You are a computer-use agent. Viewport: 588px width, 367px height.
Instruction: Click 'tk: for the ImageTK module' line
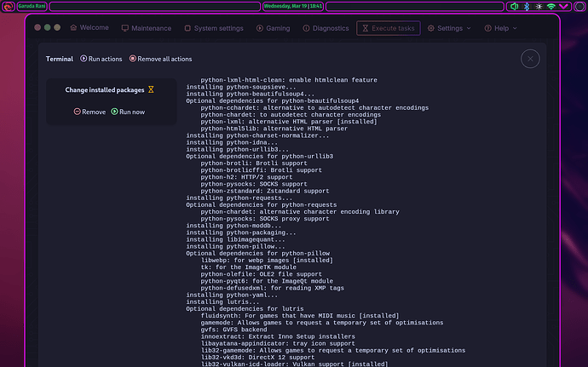(248, 267)
